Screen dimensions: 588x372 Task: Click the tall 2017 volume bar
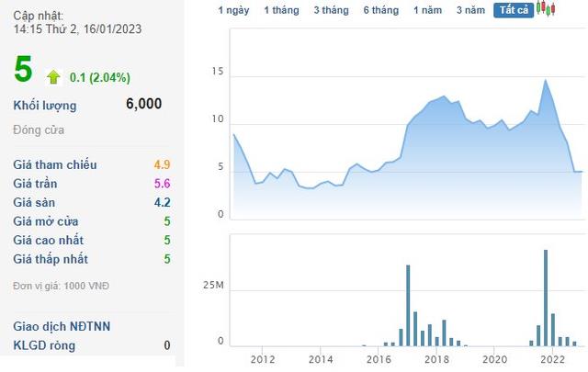coord(408,305)
